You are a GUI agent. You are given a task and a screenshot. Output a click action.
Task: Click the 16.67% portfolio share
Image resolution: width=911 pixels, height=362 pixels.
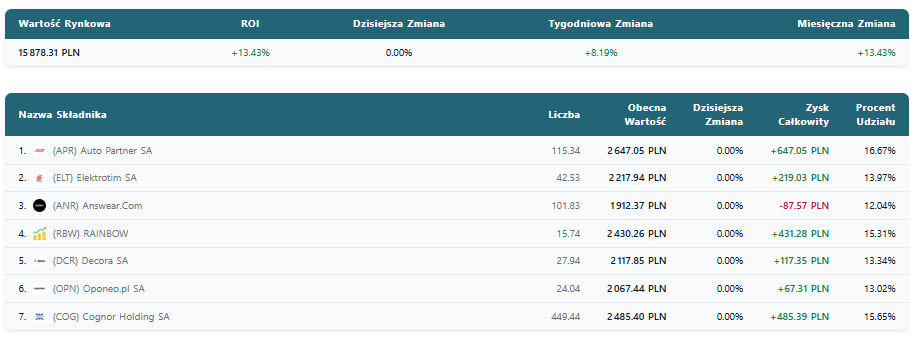(880, 150)
